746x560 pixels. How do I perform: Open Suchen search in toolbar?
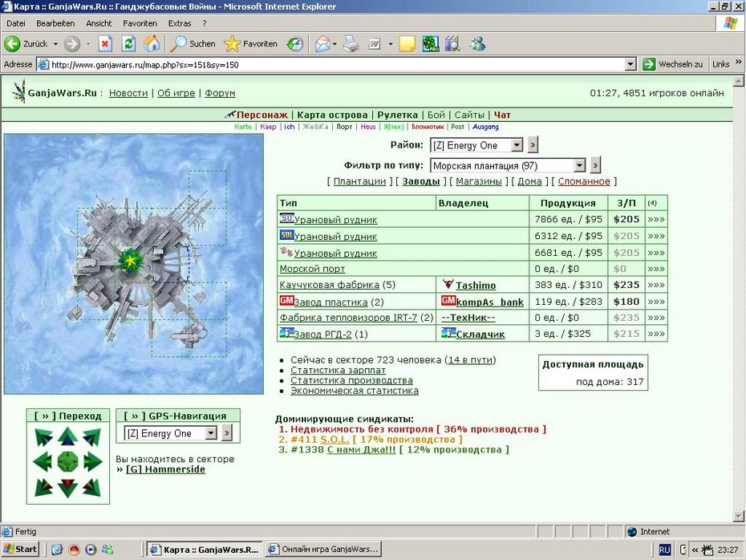click(193, 44)
